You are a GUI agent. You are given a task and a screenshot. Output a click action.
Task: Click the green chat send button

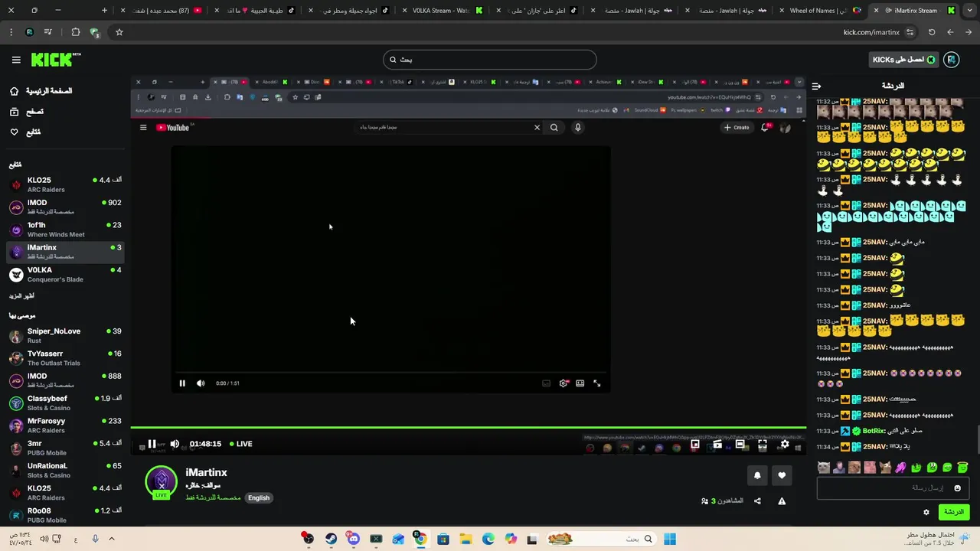[954, 512]
